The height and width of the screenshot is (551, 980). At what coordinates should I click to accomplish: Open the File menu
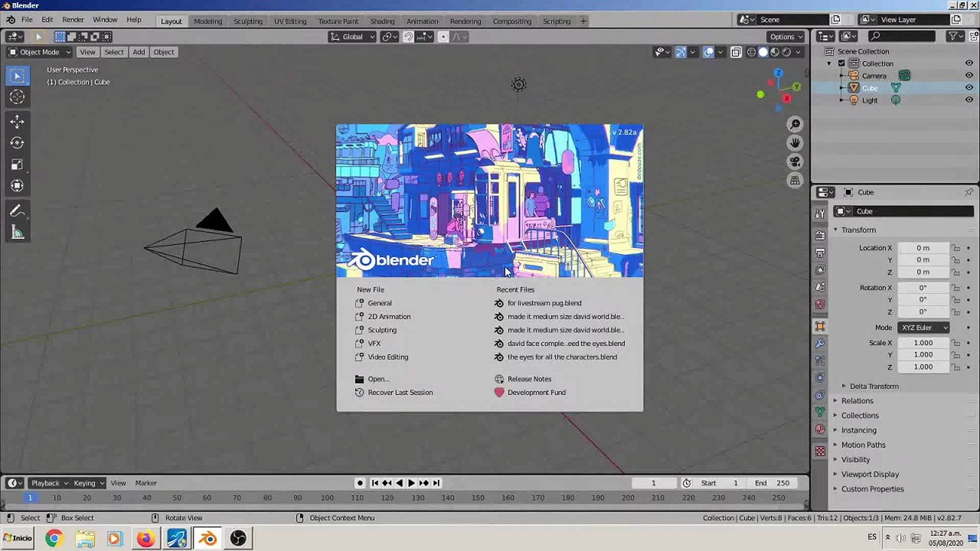click(27, 20)
